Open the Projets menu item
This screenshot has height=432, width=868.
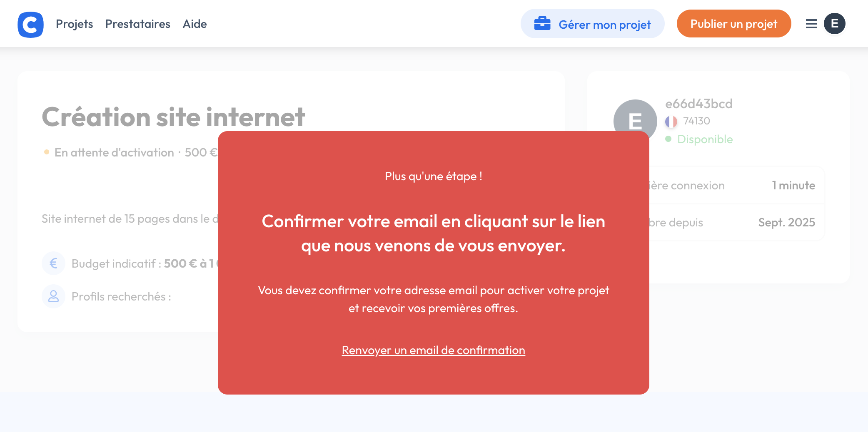tap(74, 24)
